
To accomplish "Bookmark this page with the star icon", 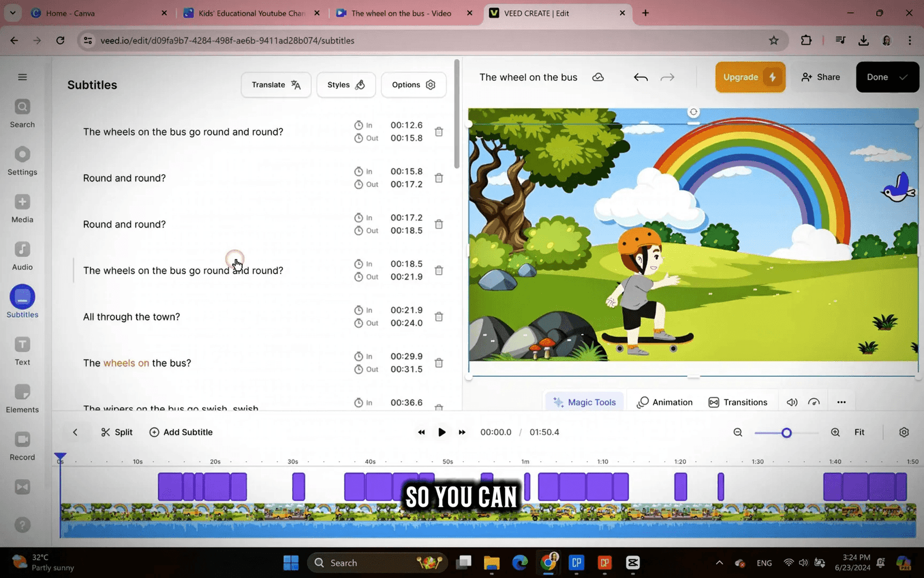I will pyautogui.click(x=774, y=40).
